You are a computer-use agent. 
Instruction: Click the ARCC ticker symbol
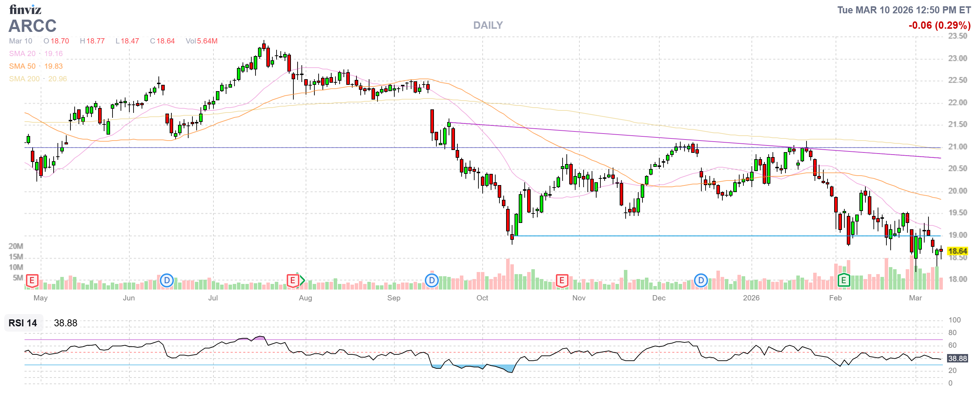(33, 26)
